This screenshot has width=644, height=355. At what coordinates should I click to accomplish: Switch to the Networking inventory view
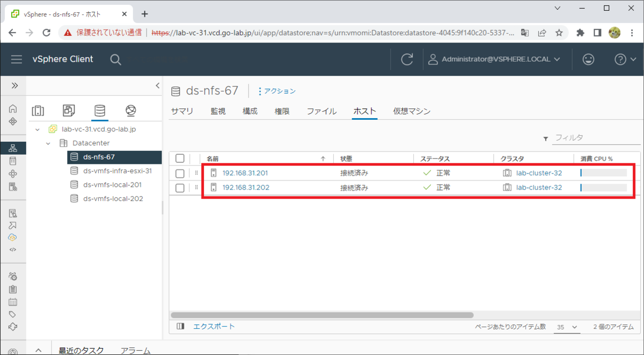pos(130,111)
